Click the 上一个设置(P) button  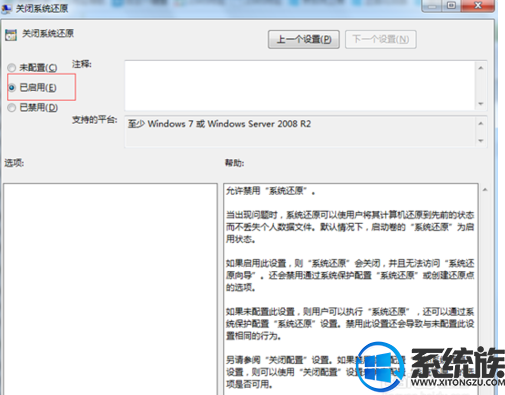click(x=304, y=39)
